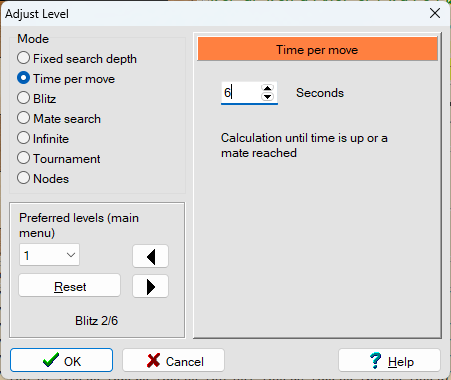Image resolution: width=451 pixels, height=380 pixels.
Task: Click the right arrow preferred level button
Action: (151, 286)
